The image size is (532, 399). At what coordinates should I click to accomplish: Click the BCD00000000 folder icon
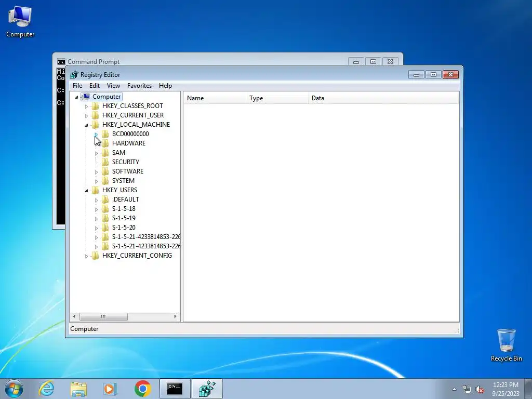coord(105,134)
